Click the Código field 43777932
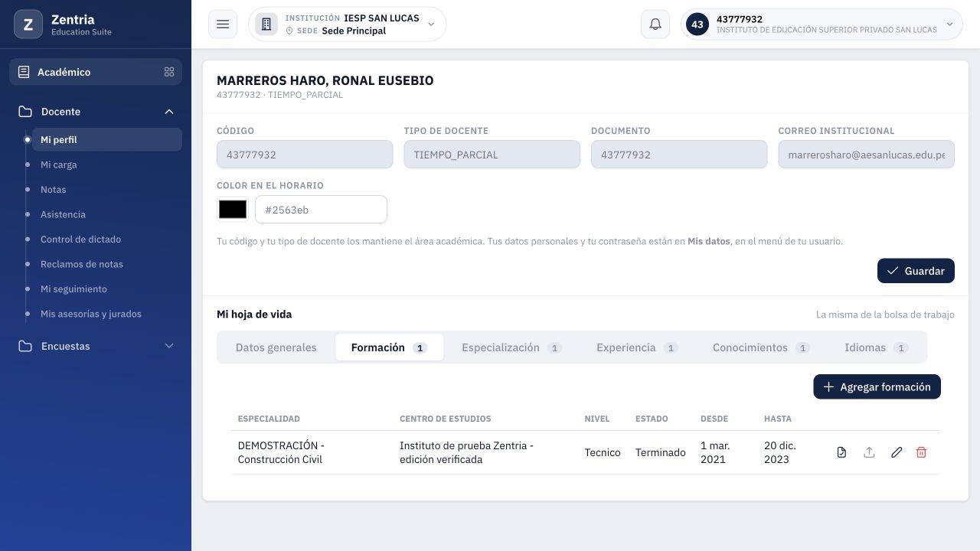980x551 pixels. coord(305,155)
